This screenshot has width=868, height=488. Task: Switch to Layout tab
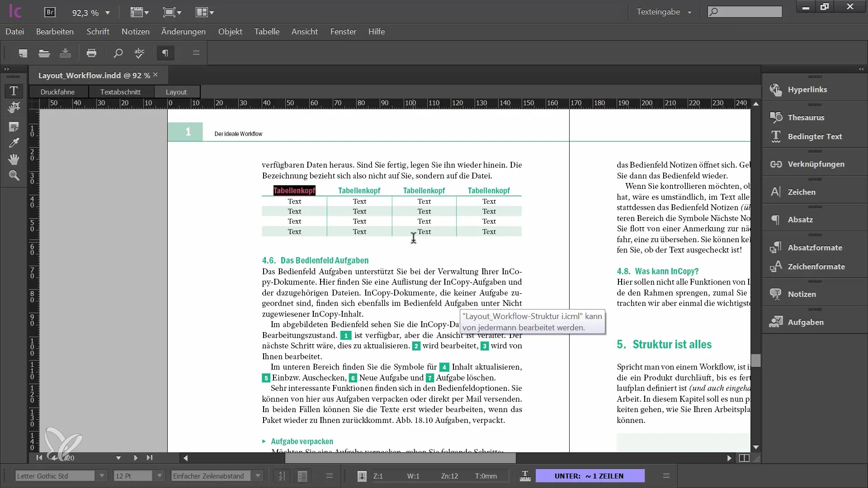pos(176,91)
